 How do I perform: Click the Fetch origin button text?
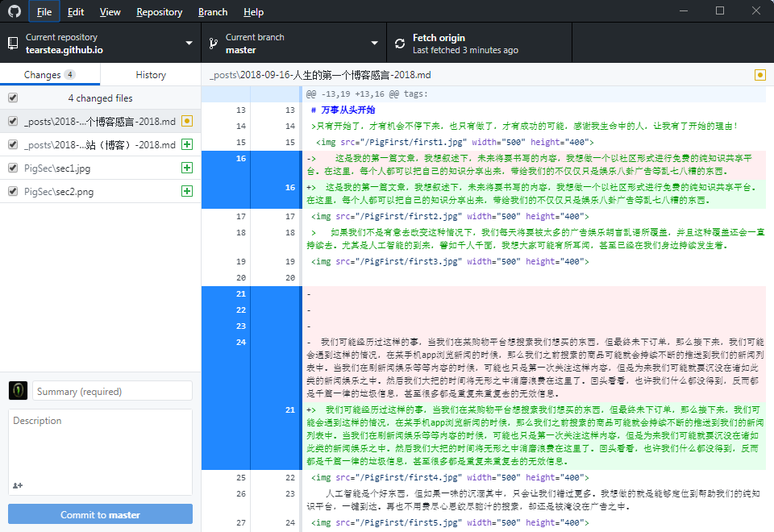439,38
